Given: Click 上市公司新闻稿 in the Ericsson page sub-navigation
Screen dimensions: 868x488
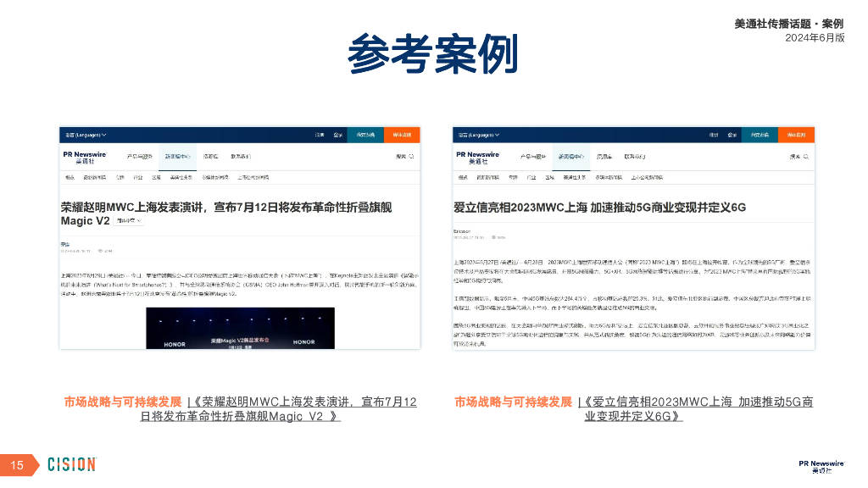Looking at the screenshot, I should 647,178.
